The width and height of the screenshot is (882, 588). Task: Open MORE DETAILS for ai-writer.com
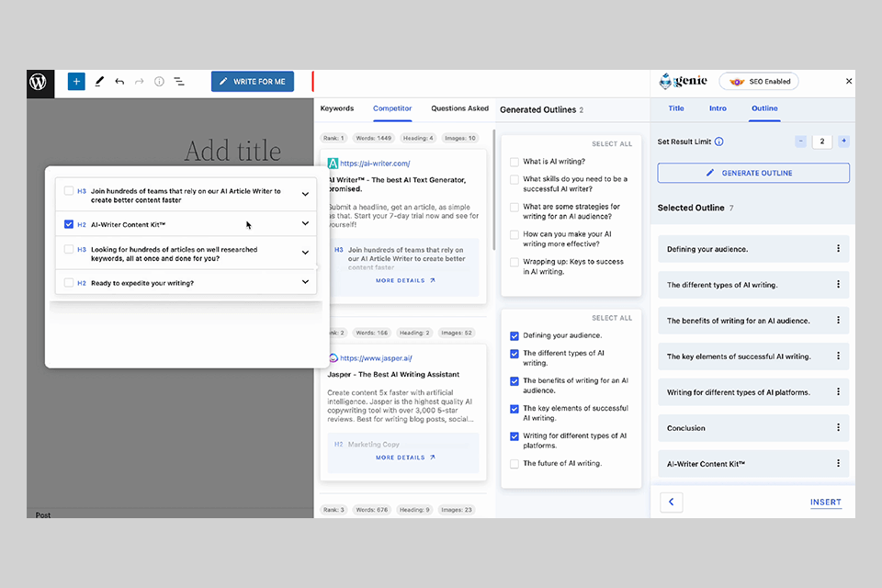pos(405,280)
